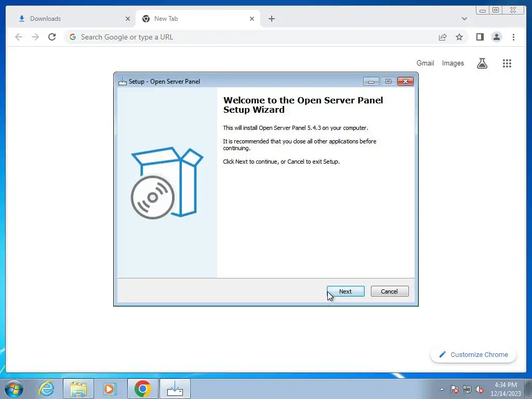Click Next in the Setup wizard
Viewport: 532px width, 399px height.
345,291
